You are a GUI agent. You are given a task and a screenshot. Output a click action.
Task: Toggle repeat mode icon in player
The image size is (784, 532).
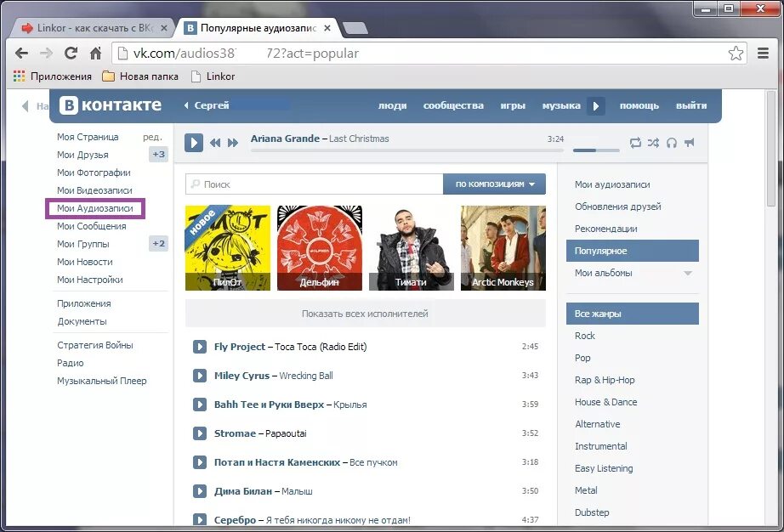[x=635, y=143]
